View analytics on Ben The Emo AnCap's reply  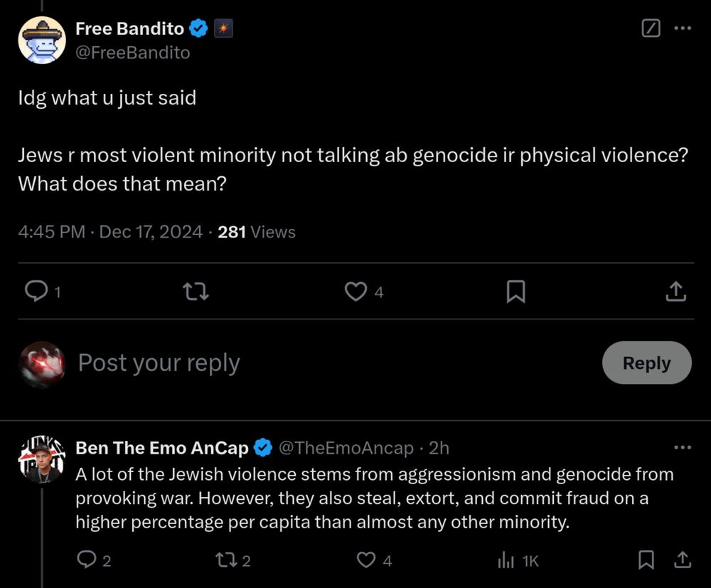pyautogui.click(x=506, y=560)
